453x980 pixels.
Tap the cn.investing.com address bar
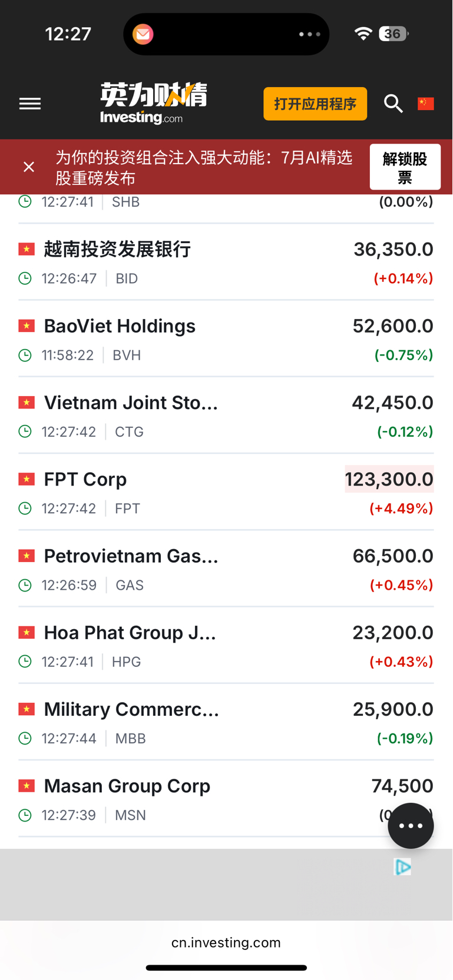pyautogui.click(x=226, y=942)
